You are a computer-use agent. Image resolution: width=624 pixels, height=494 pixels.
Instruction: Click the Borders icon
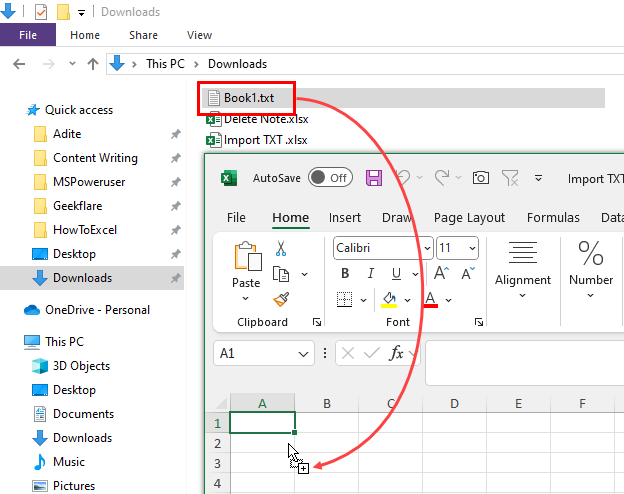pyautogui.click(x=344, y=299)
